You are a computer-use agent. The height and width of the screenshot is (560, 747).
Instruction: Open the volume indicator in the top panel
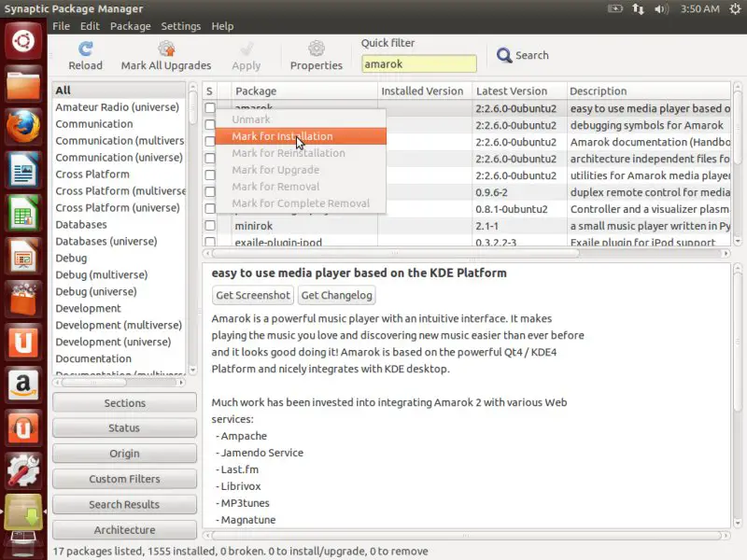[x=661, y=8]
